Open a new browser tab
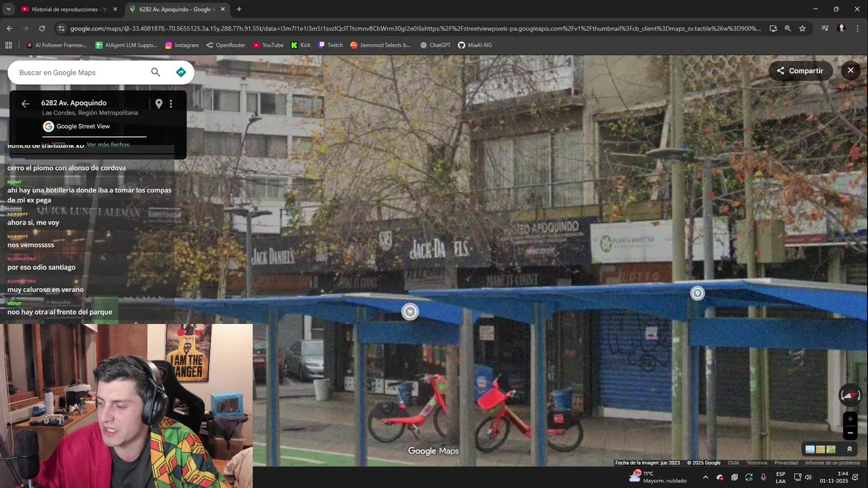Image resolution: width=868 pixels, height=488 pixels. pos(239,9)
